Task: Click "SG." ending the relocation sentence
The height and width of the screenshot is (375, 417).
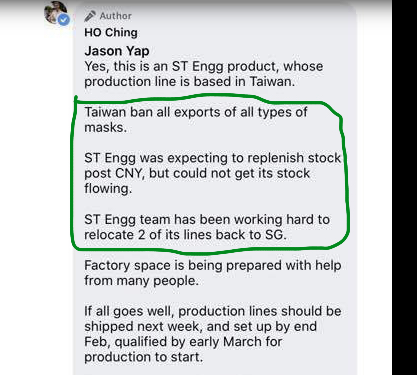Action: (x=276, y=235)
